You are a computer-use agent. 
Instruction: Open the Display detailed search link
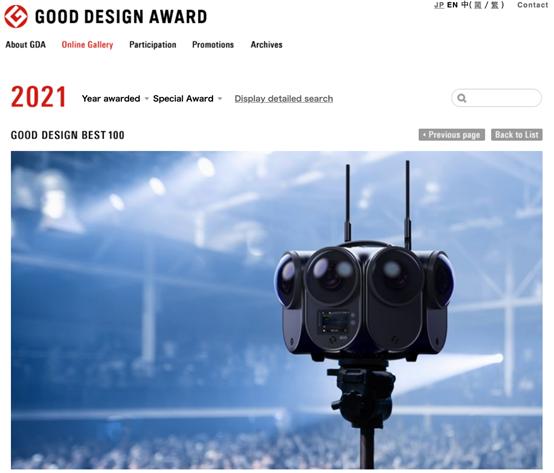pyautogui.click(x=284, y=99)
